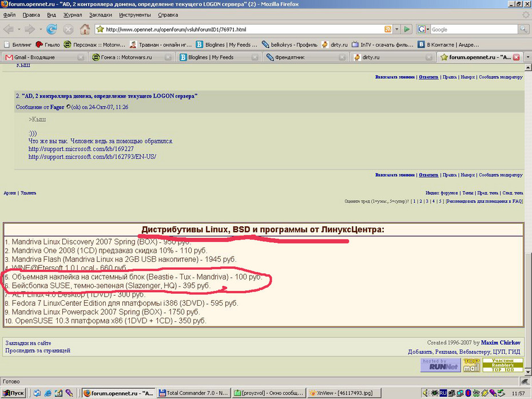The height and width of the screenshot is (399, 532).
Task: Click the page vertical scrollbar thumb
Action: 528,309
